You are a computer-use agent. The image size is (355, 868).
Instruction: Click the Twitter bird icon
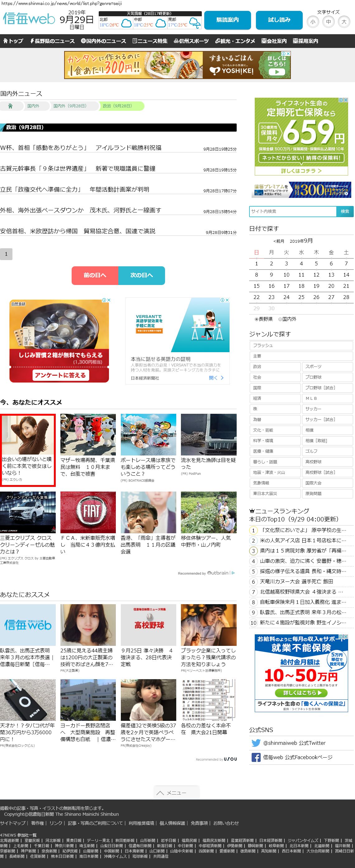click(x=256, y=743)
